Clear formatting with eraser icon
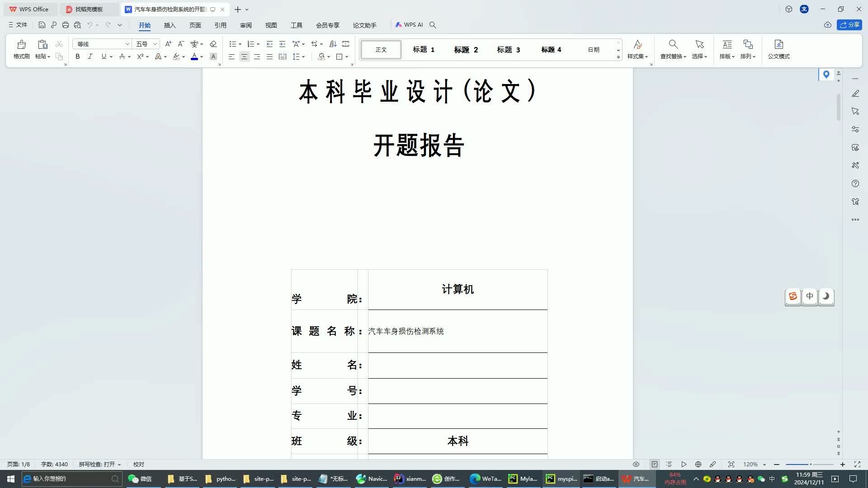Image resolution: width=868 pixels, height=488 pixels. [x=213, y=44]
